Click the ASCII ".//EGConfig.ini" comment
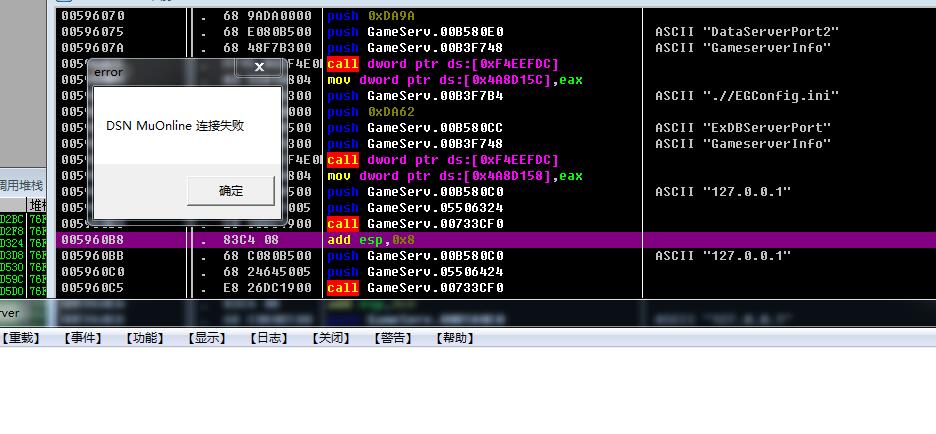Image resolution: width=936 pixels, height=434 pixels. (x=747, y=96)
